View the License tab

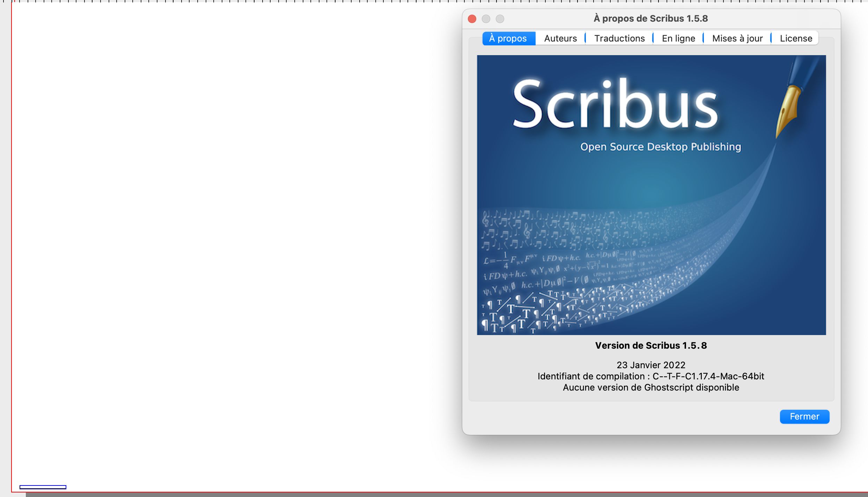[796, 38]
